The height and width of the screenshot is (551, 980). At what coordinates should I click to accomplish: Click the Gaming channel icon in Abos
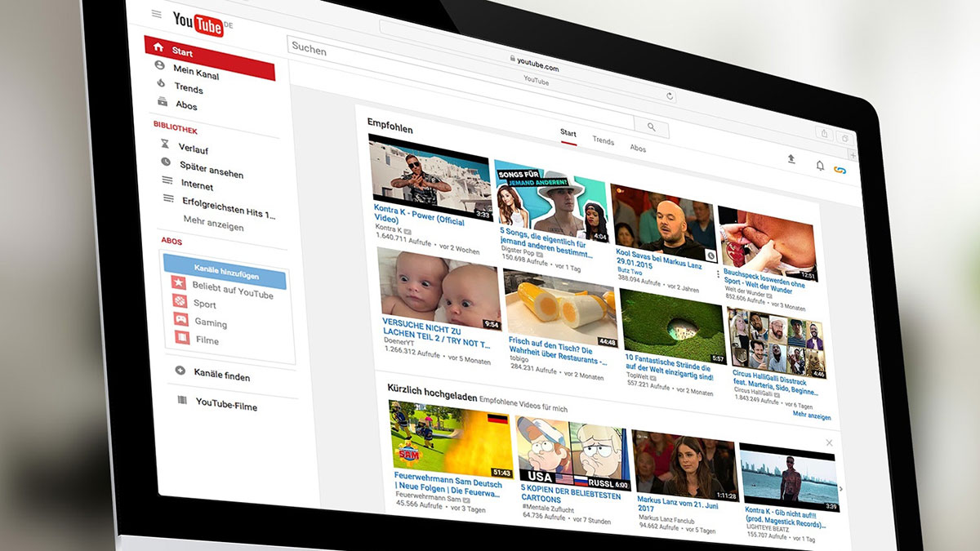coord(180,321)
